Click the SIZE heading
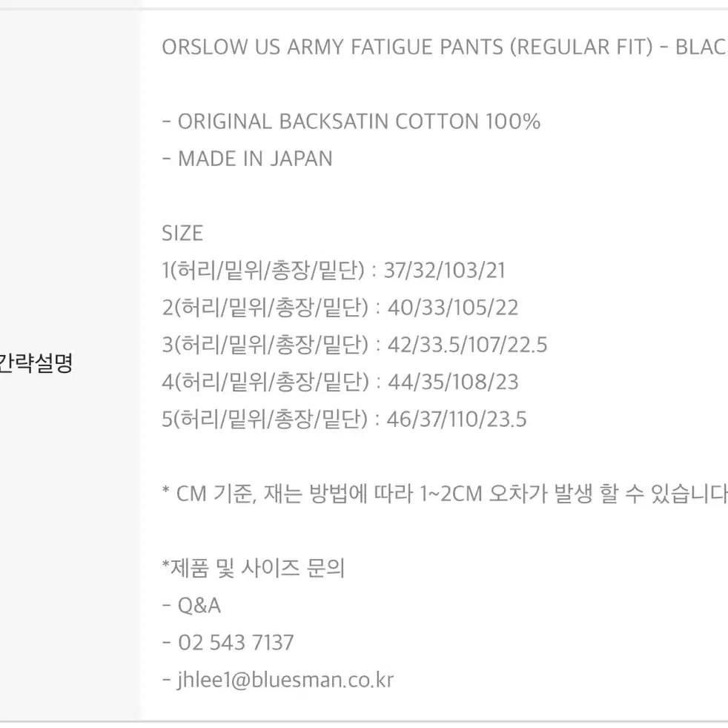This screenshot has height=728, width=728. pos(182,233)
